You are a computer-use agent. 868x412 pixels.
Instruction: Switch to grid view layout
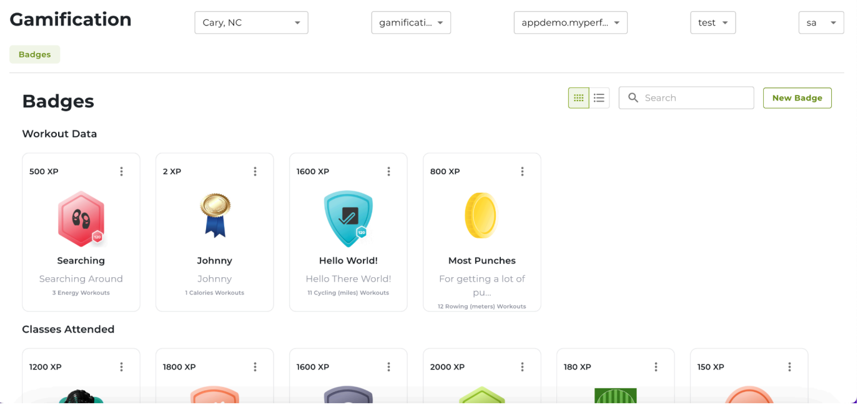[x=579, y=98]
